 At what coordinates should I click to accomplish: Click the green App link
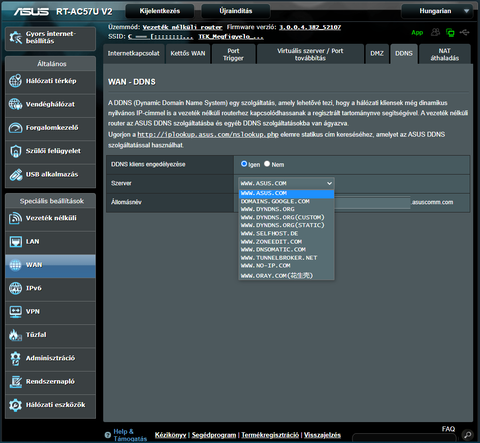click(417, 33)
